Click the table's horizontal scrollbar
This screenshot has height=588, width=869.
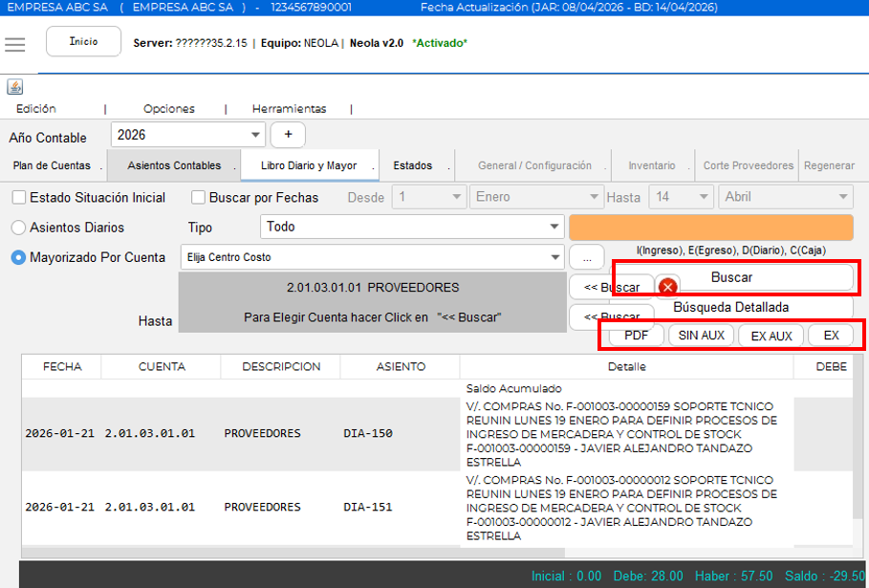[x=293, y=553]
